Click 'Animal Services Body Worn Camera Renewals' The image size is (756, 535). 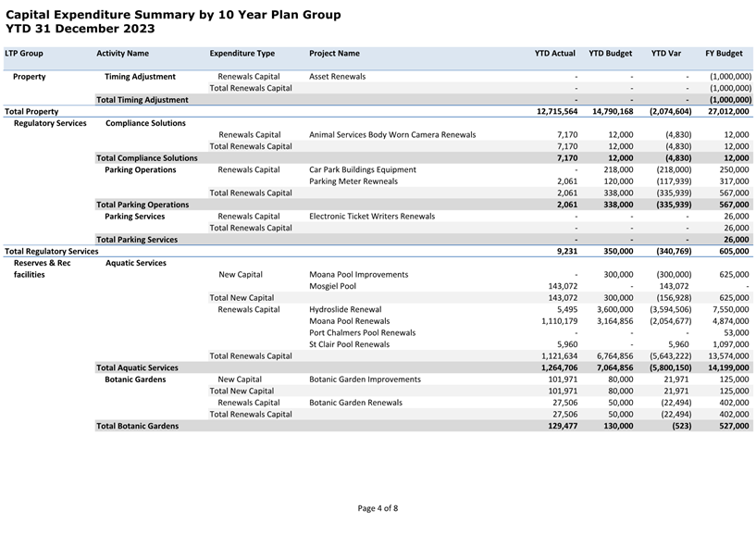click(x=392, y=134)
